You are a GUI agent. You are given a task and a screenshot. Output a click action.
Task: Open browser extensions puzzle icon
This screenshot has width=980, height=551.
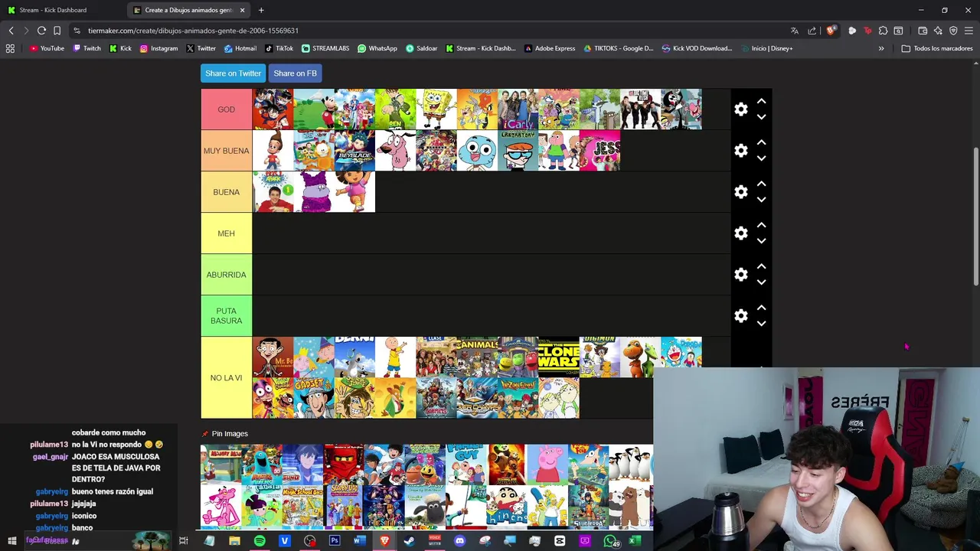click(x=883, y=31)
